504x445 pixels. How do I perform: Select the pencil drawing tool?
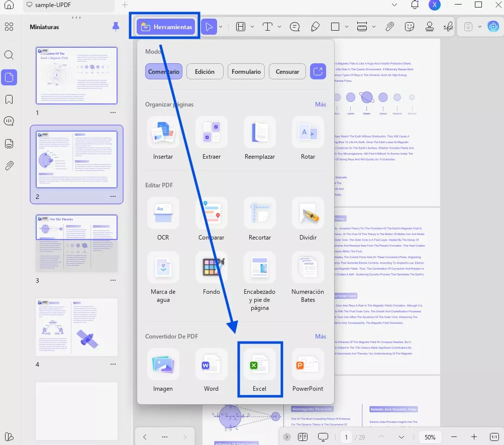(316, 27)
